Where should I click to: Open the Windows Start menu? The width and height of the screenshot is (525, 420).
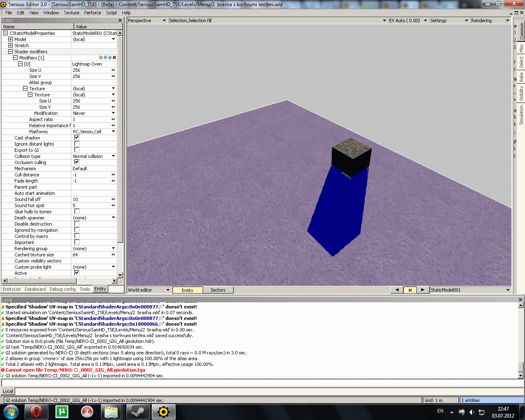(11, 411)
